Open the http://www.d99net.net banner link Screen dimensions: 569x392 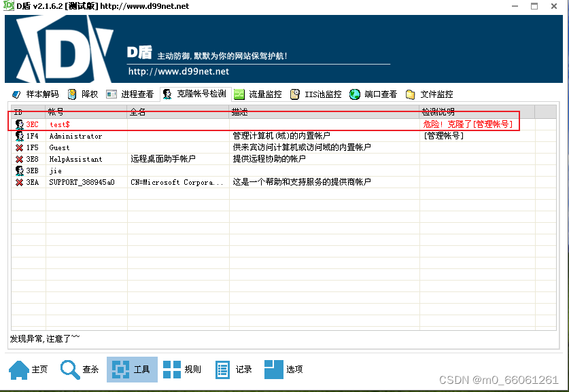(x=179, y=71)
